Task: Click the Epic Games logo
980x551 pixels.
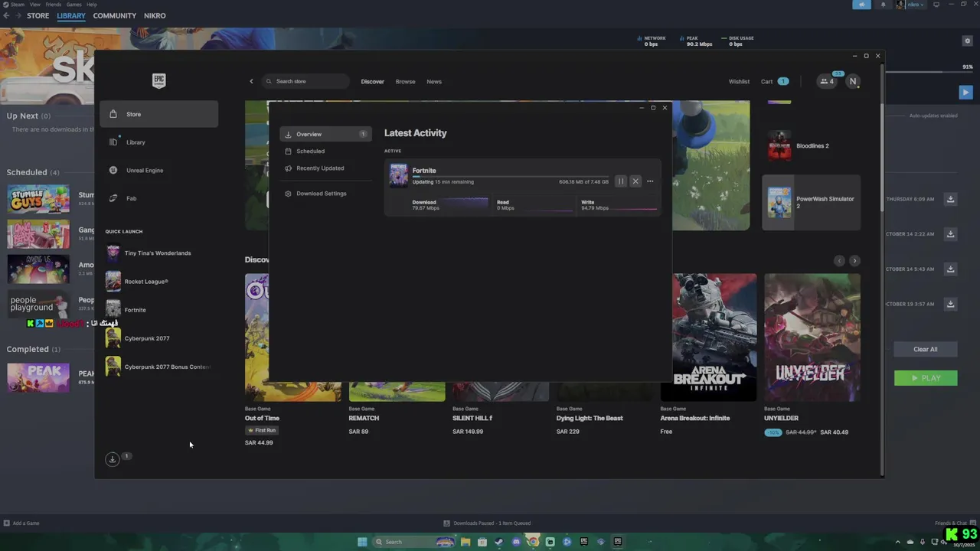Action: click(x=159, y=80)
